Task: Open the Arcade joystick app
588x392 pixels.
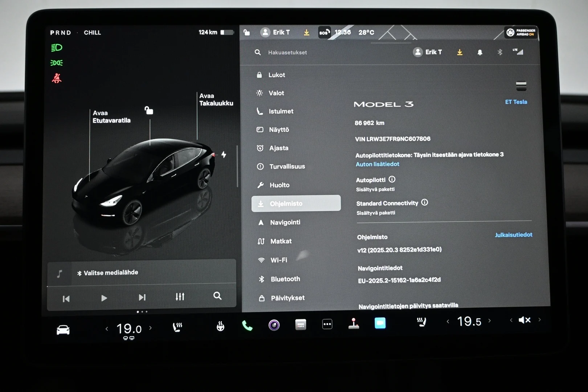Action: point(354,323)
